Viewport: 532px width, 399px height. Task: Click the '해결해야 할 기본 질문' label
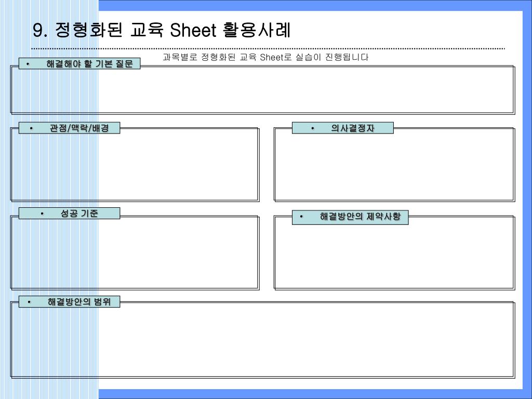click(79, 63)
